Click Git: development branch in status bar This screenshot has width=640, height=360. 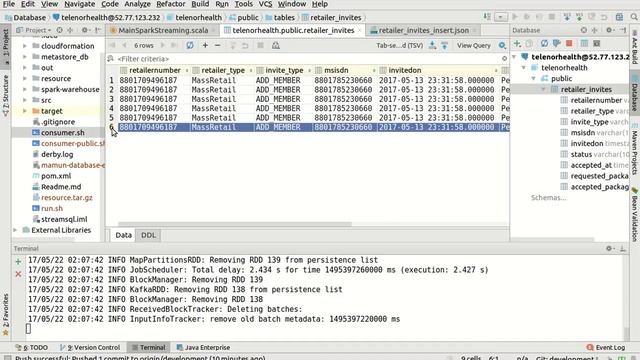[567, 358]
